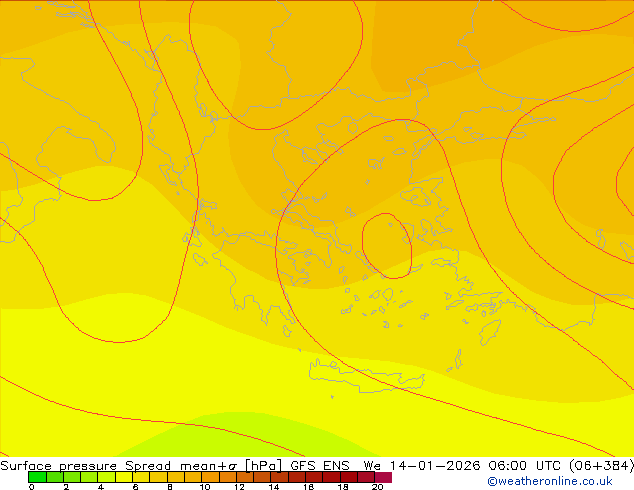Click the island of Crete outline on the map
The width and height of the screenshot is (634, 490).
click(x=366, y=376)
